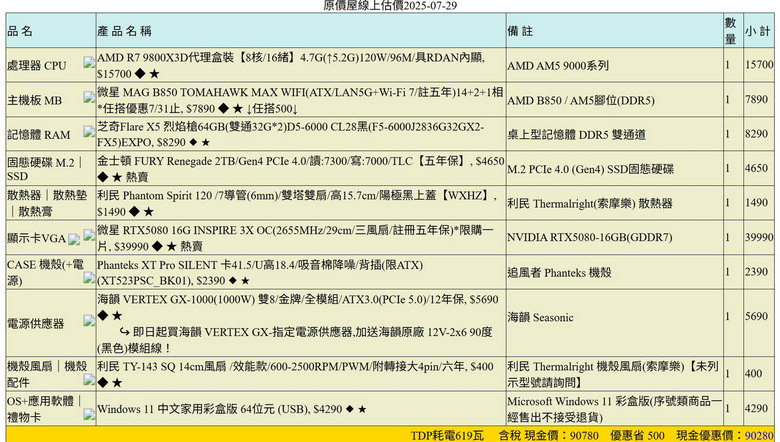Click the 追風者 Phanteks 機殼 remark

coord(559,272)
